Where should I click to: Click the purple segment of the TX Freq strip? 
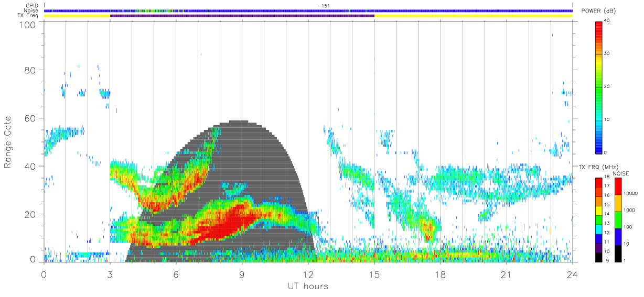[242, 16]
